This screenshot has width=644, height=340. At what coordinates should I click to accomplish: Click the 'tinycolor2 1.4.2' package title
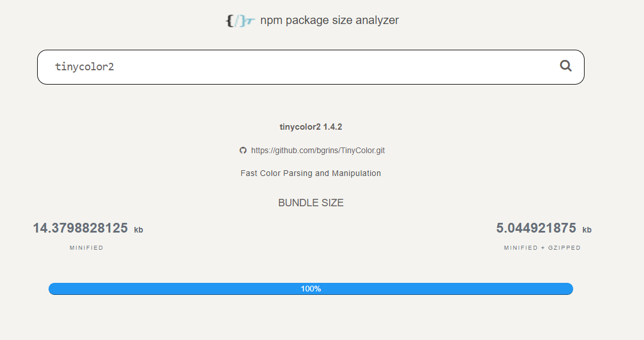311,126
